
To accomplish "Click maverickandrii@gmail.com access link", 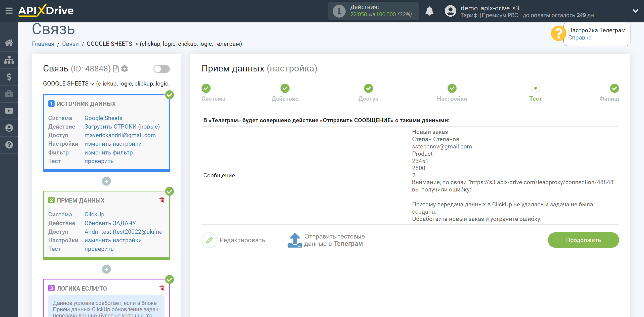I will coord(120,135).
